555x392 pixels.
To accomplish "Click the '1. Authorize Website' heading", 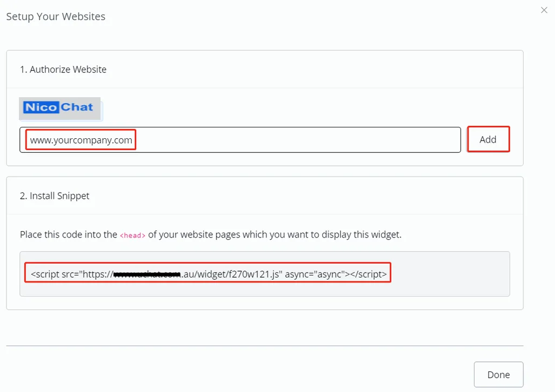I will pyautogui.click(x=63, y=69).
